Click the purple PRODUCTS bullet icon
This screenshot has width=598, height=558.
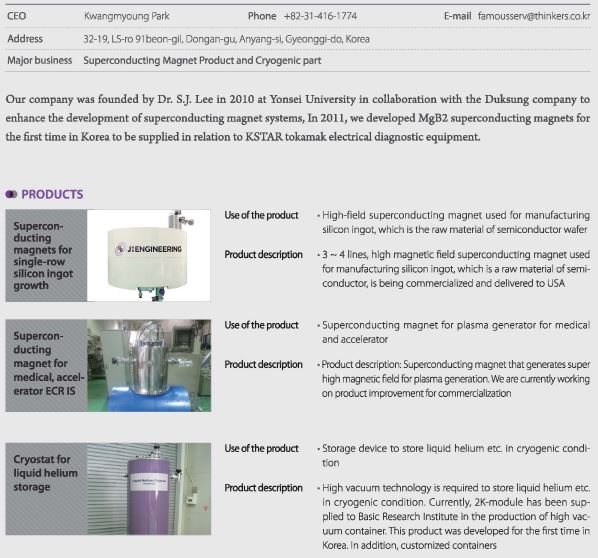click(11, 194)
